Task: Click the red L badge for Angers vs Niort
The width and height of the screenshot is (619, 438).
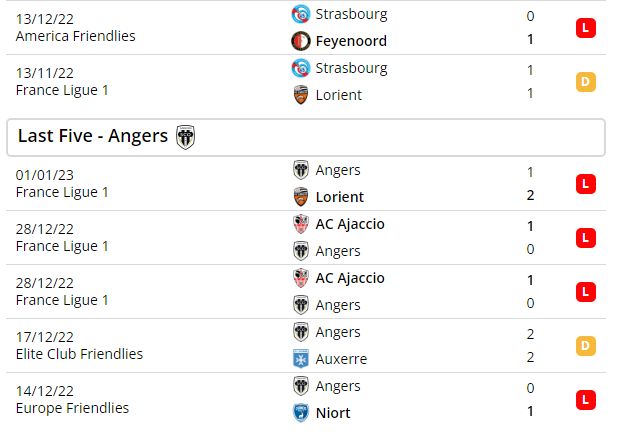Action: tap(585, 400)
